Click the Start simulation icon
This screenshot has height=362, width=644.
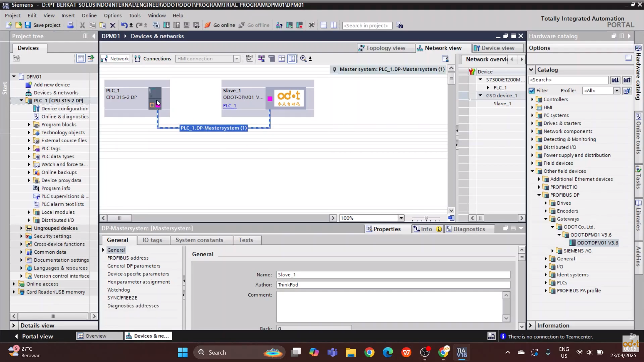point(186,25)
